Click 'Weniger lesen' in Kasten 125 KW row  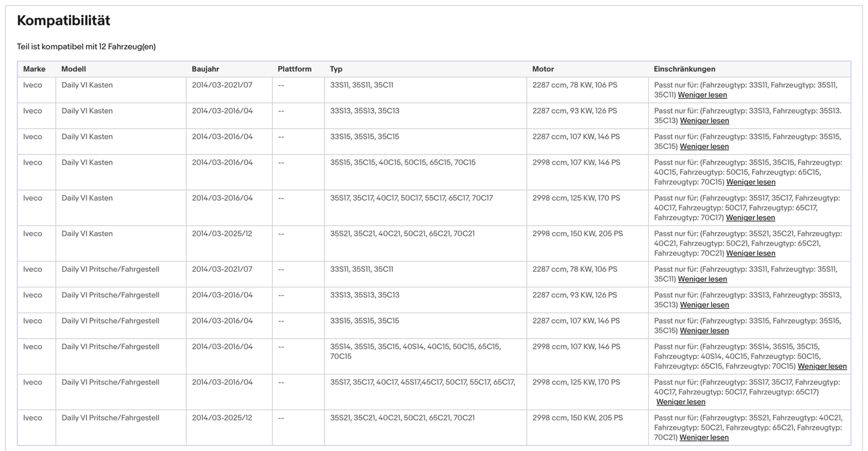click(x=750, y=218)
